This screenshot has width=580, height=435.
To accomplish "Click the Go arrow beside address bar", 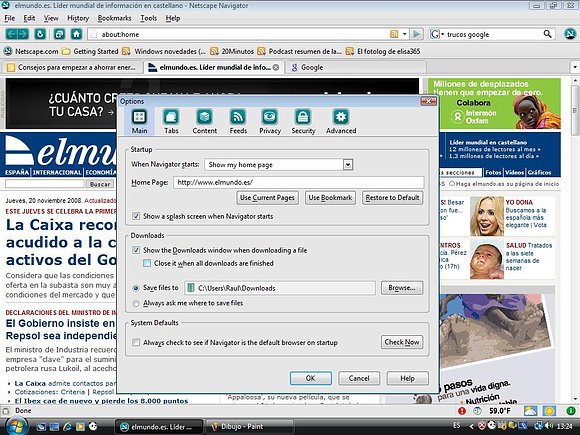I will coord(417,34).
